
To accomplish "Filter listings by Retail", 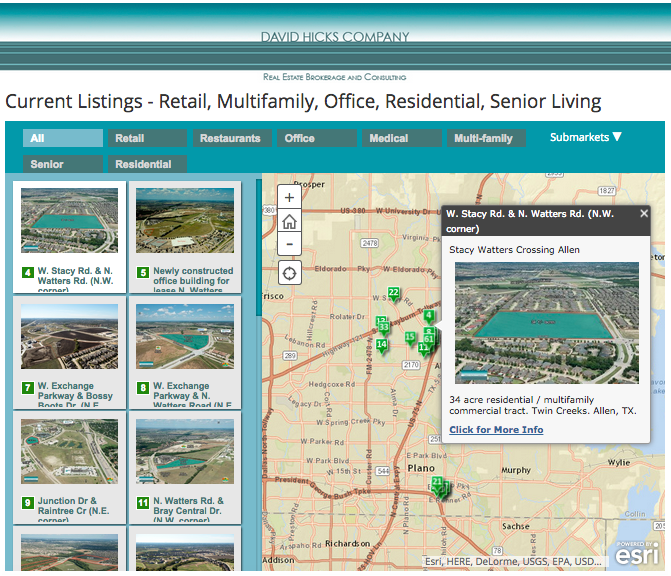I will 147,138.
